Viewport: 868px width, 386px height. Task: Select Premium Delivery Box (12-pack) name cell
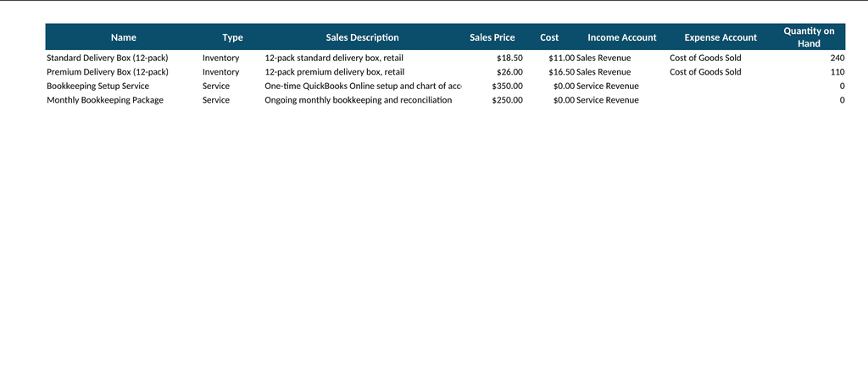pos(108,72)
